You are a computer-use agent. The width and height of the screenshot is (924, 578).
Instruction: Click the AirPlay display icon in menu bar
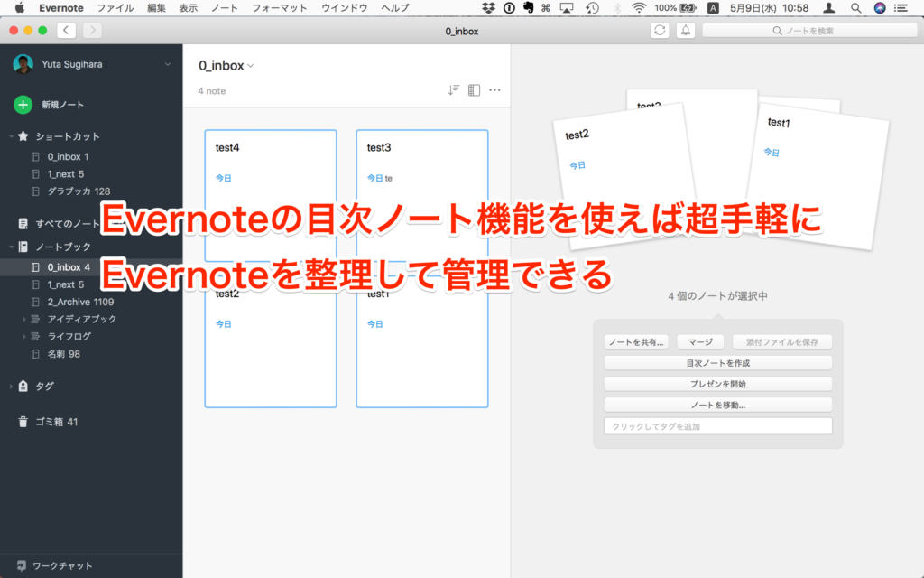(x=567, y=7)
